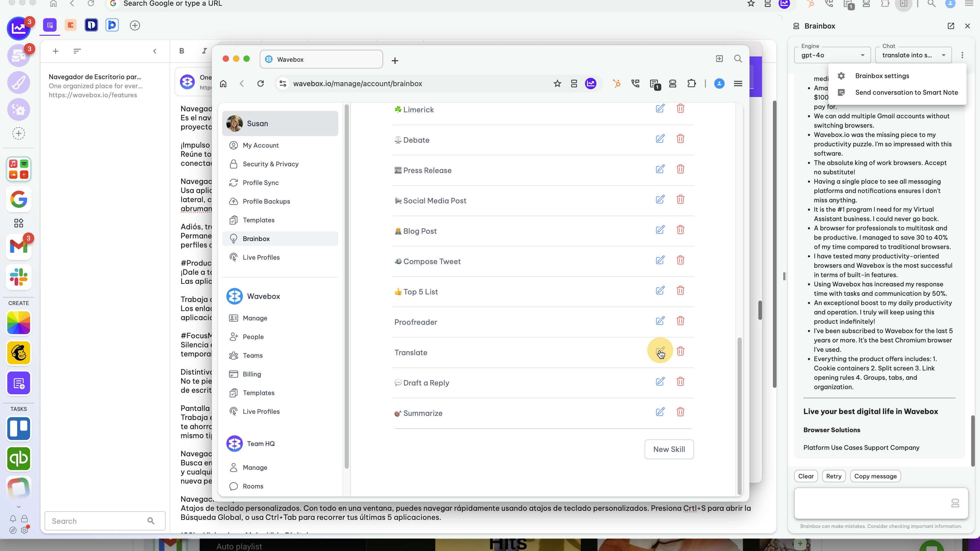Edit the Translate skill
Image resolution: width=980 pixels, height=551 pixels.
coord(660,351)
